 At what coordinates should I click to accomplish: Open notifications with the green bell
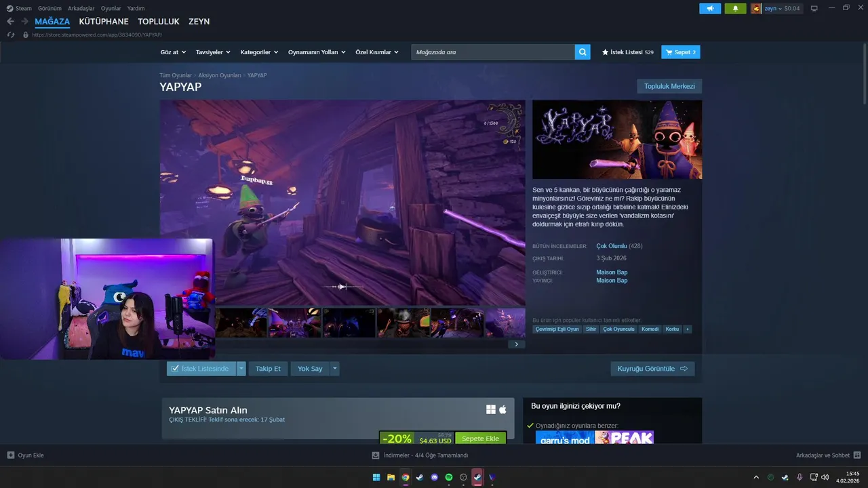point(735,8)
